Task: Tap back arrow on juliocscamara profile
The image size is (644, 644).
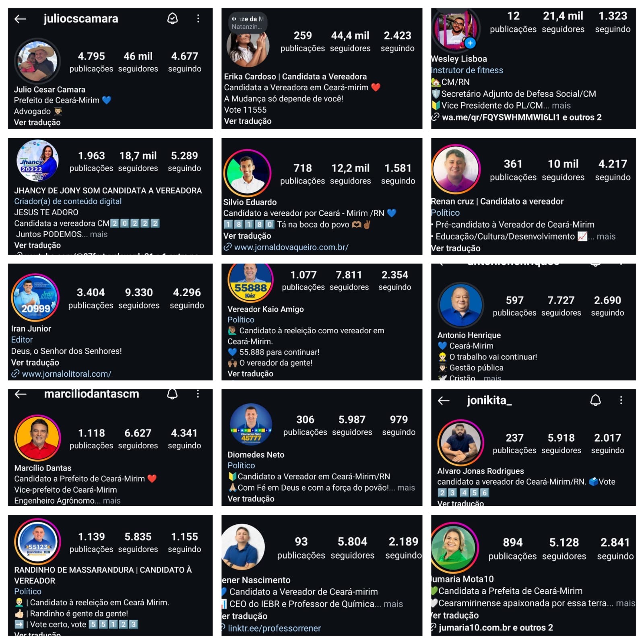Action: click(21, 19)
